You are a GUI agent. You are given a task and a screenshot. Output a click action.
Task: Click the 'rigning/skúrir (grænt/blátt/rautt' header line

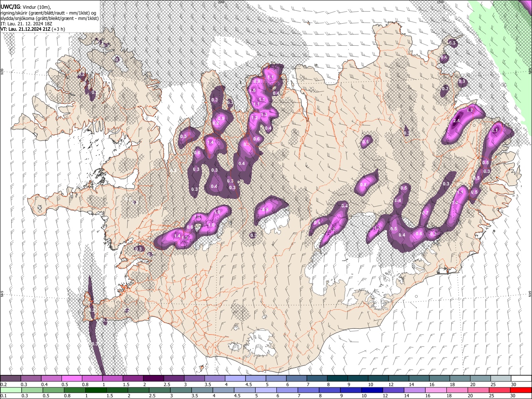[x=48, y=12]
